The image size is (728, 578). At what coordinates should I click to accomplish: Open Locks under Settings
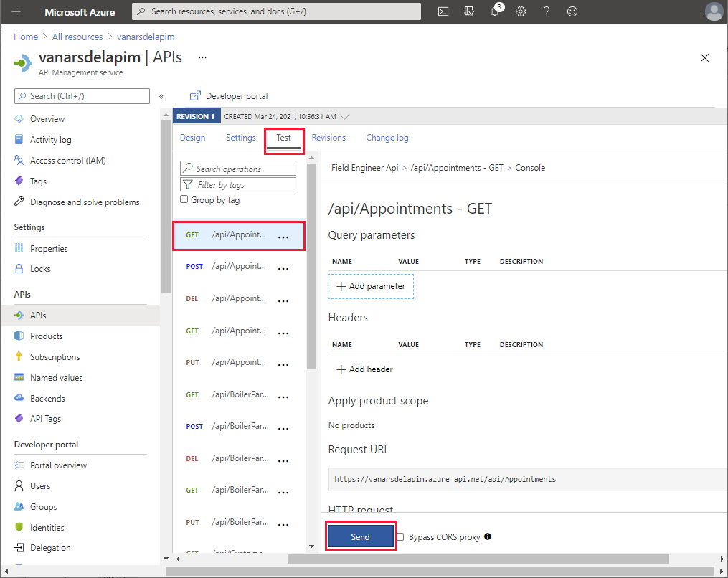[40, 269]
